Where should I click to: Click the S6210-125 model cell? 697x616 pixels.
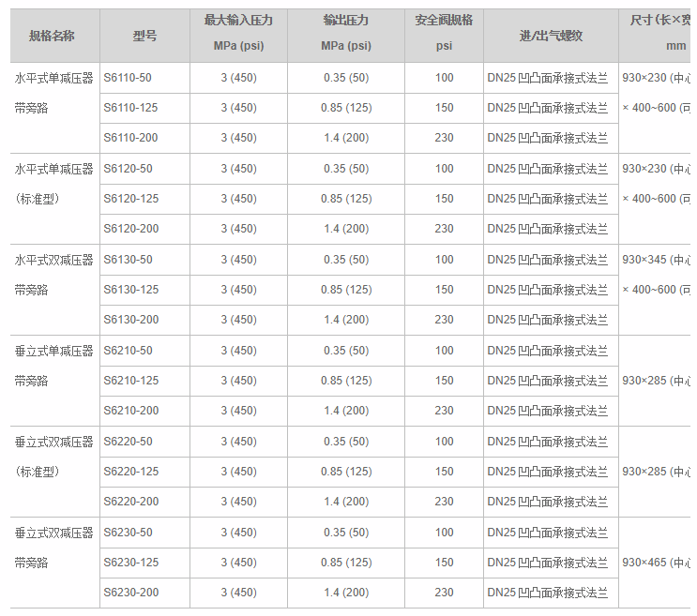pos(130,381)
